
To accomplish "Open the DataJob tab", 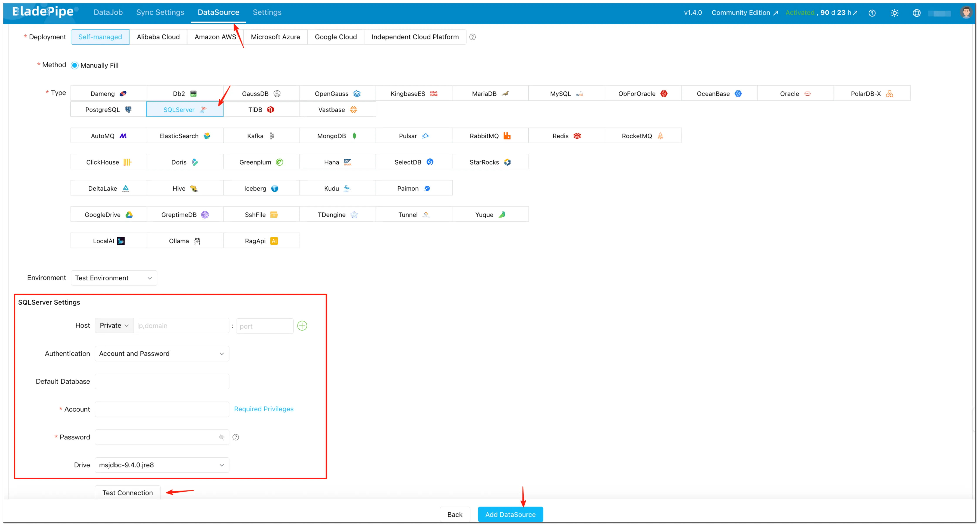I will 108,12.
